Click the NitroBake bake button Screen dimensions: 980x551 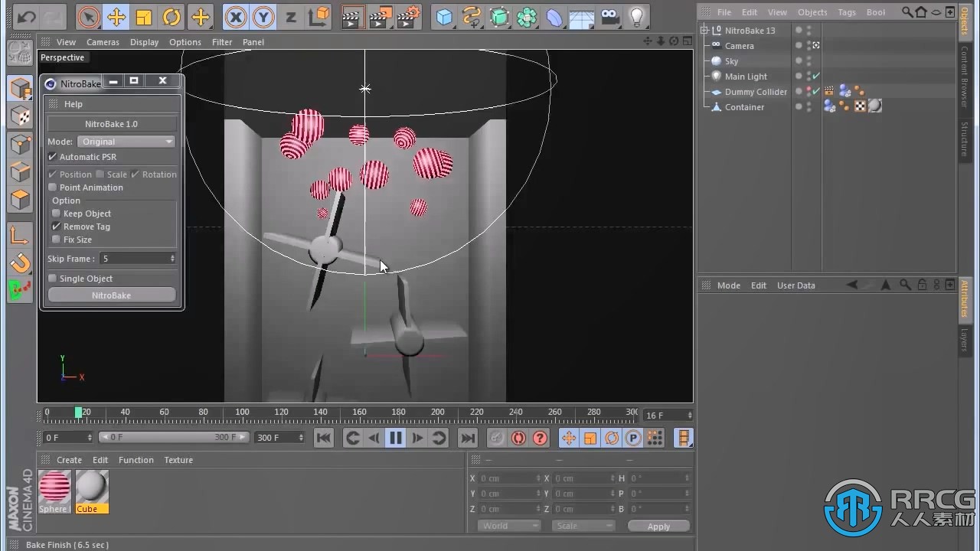pos(112,295)
